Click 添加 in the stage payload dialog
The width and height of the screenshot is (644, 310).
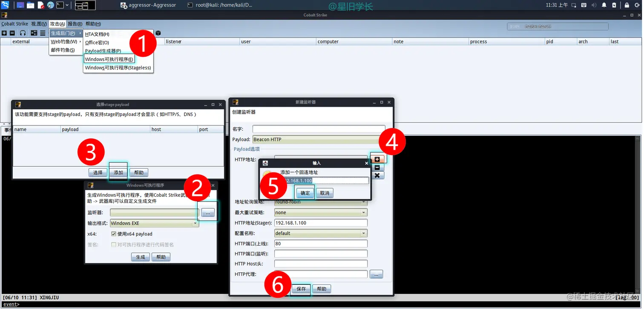(x=118, y=172)
